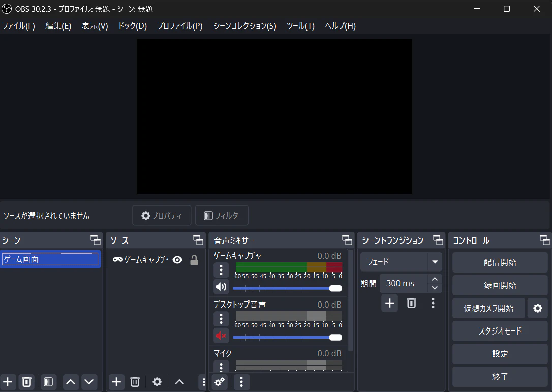Add a transition with plus icon

(390, 303)
